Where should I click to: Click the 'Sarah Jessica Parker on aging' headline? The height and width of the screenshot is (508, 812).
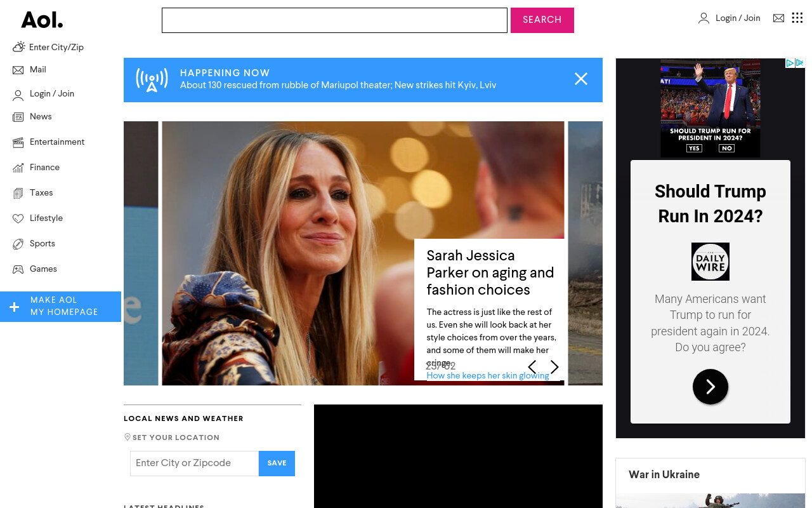[490, 273]
